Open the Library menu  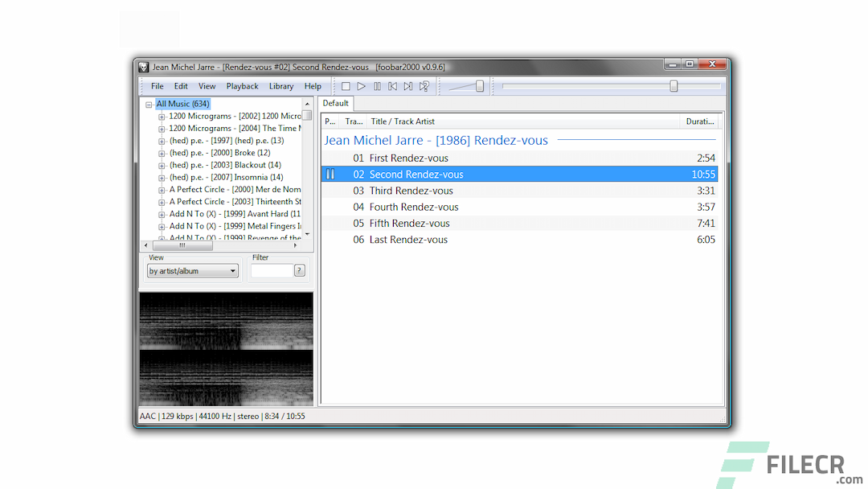(x=281, y=86)
